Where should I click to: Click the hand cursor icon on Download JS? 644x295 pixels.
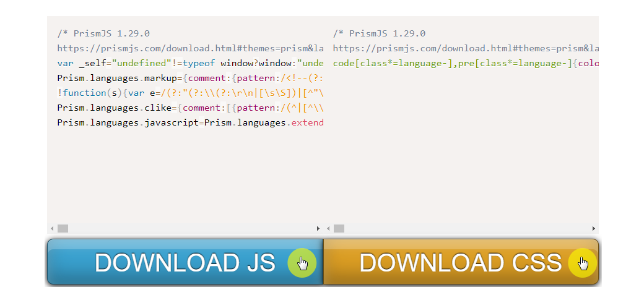tap(302, 263)
